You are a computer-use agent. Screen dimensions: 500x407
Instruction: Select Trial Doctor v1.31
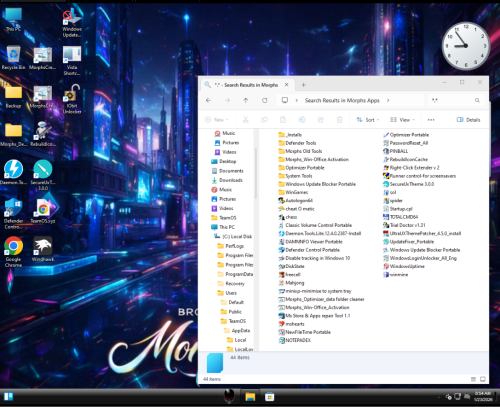tap(404, 225)
